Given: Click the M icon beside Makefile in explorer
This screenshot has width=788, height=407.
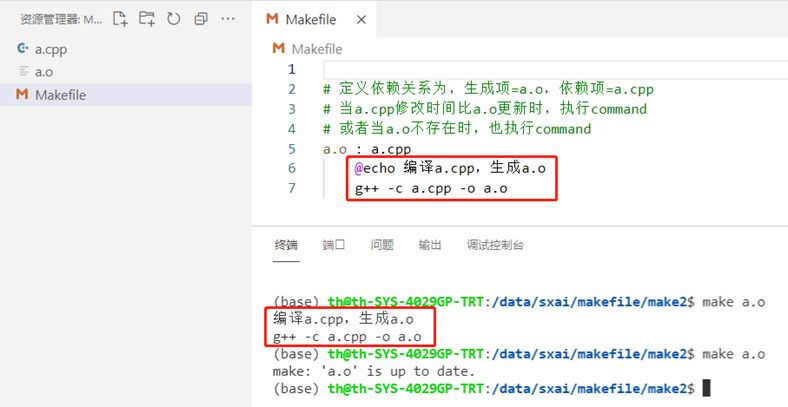Looking at the screenshot, I should click(22, 94).
